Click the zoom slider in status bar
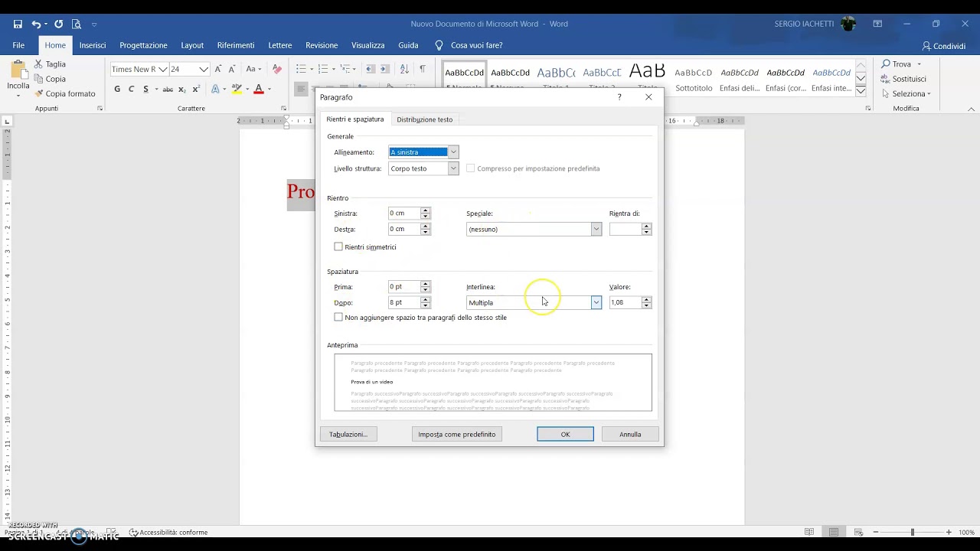Viewport: 980px width, 551px height. pos(912,532)
